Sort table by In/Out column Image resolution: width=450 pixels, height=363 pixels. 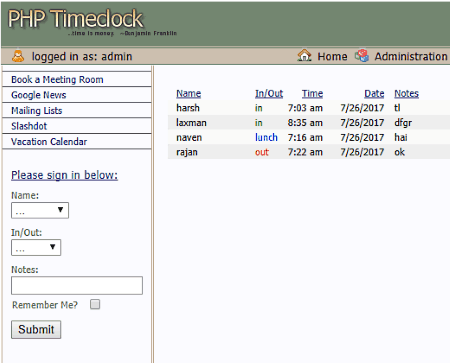pyautogui.click(x=269, y=93)
